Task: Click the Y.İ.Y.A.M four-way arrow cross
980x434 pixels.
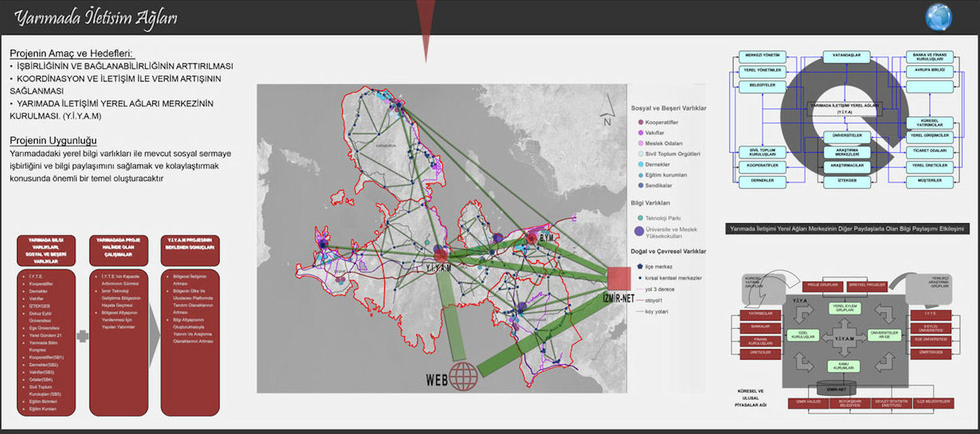Action: tap(837, 337)
